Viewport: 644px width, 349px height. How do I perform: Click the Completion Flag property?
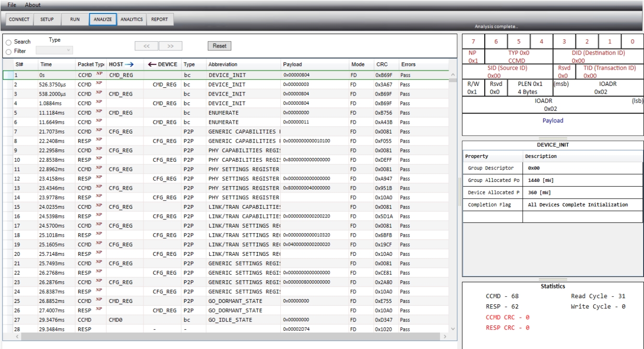489,205
